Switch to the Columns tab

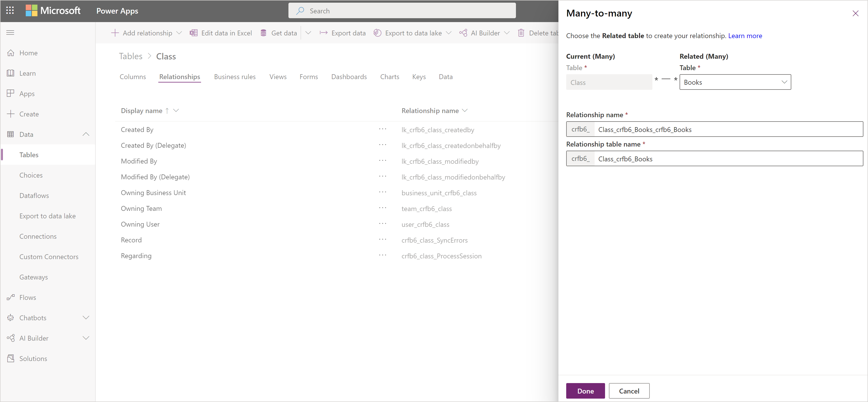pos(132,77)
